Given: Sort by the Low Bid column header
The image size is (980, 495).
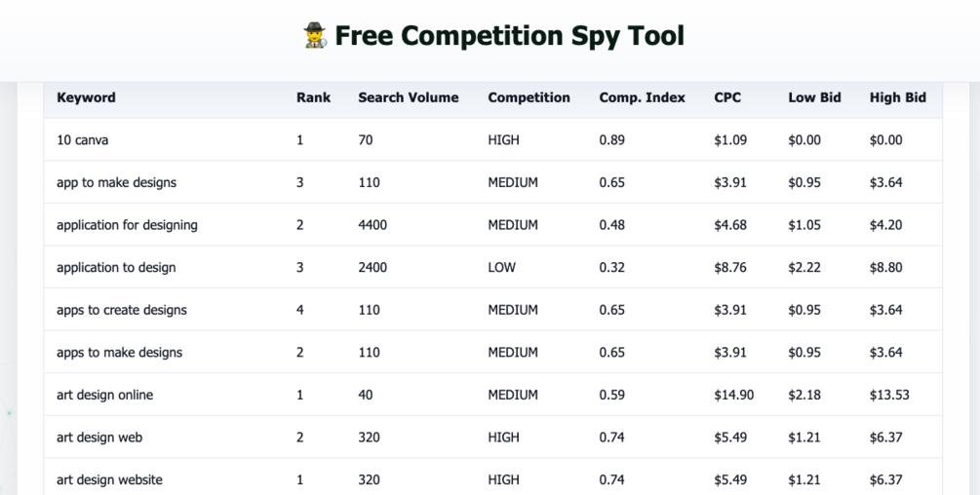Looking at the screenshot, I should tap(814, 97).
